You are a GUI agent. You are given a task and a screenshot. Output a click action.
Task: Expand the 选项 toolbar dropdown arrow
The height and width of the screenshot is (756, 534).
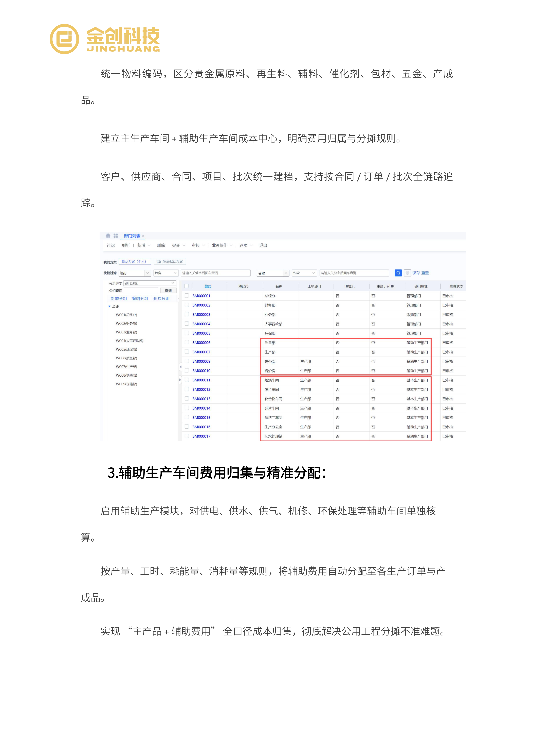click(x=251, y=245)
